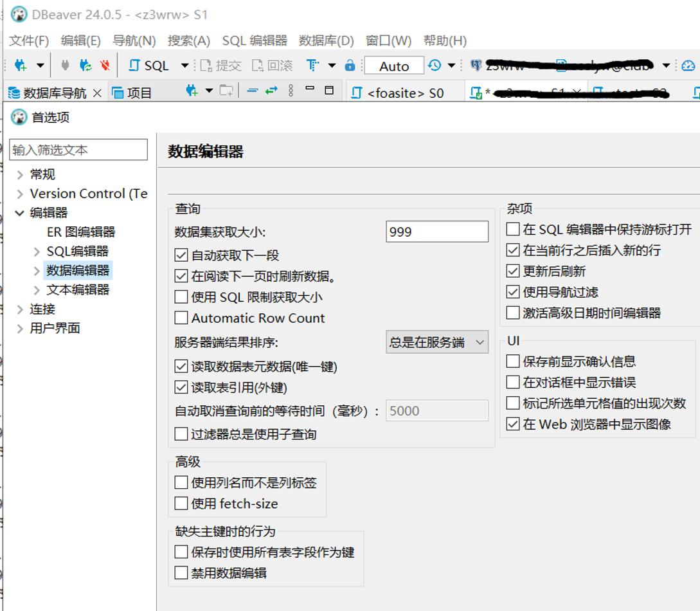Click the 输入筛选文本 filter field

click(x=78, y=150)
